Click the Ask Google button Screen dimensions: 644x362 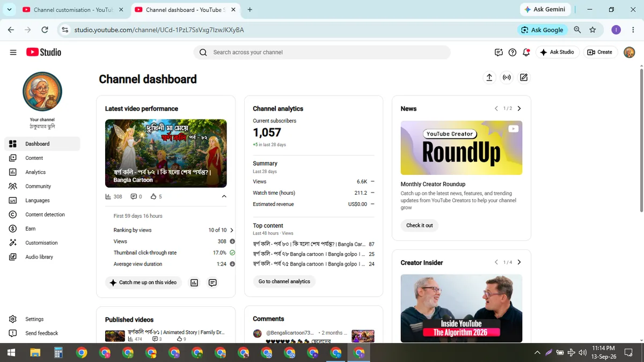point(541,30)
